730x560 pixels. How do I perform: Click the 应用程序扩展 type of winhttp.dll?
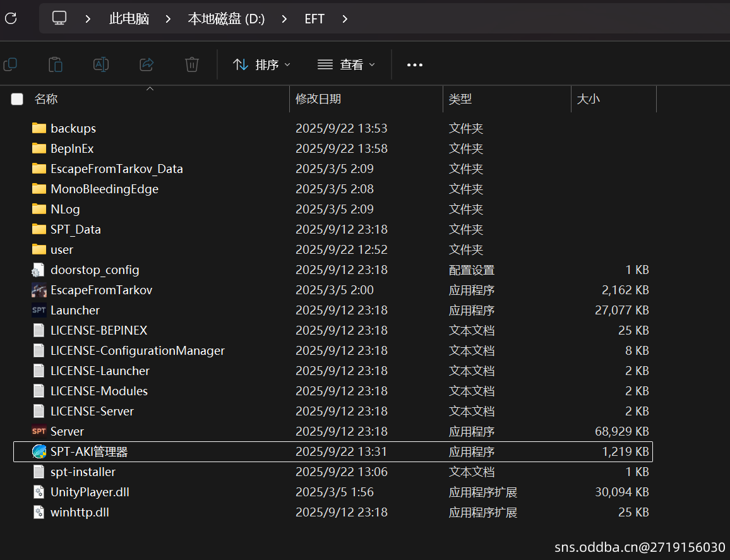tap(483, 513)
